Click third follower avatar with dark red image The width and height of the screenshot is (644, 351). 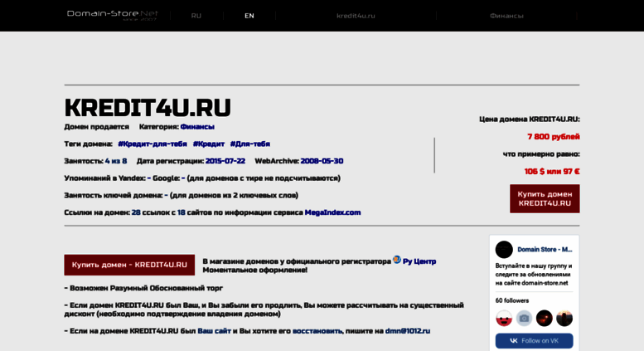(545, 318)
